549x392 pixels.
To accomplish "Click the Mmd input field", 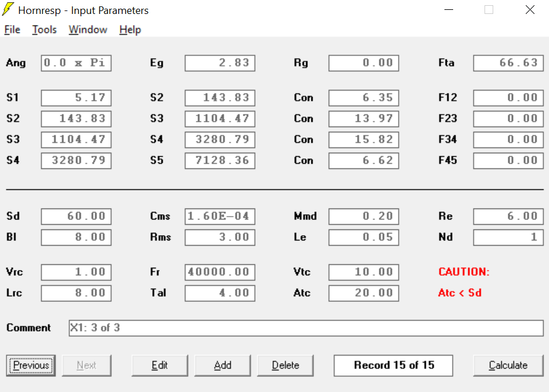I will (x=364, y=216).
